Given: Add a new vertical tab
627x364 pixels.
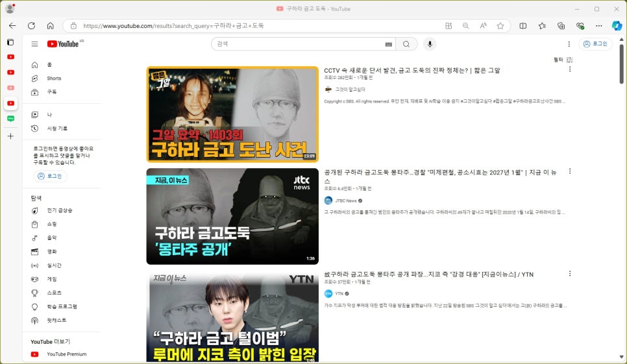Looking at the screenshot, I should 10,136.
